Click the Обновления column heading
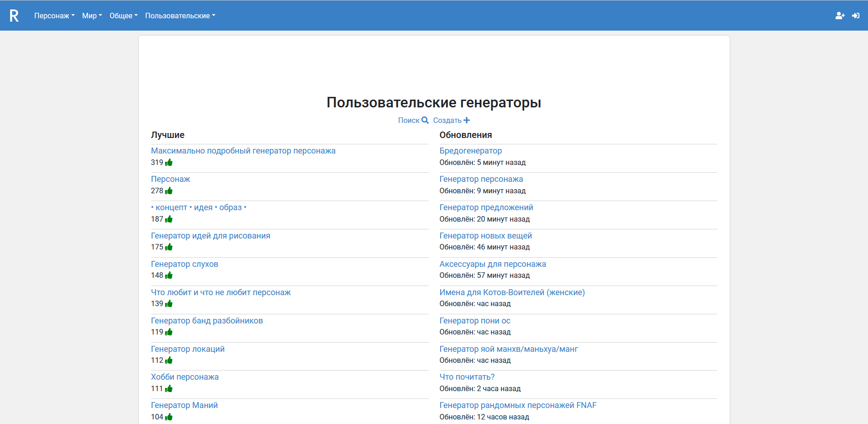 coord(466,135)
